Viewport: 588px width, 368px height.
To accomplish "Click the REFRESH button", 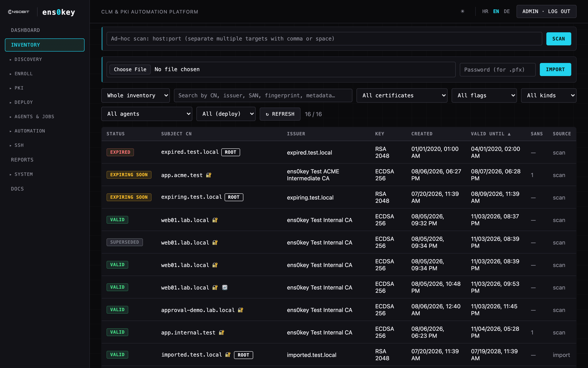I will (x=280, y=114).
